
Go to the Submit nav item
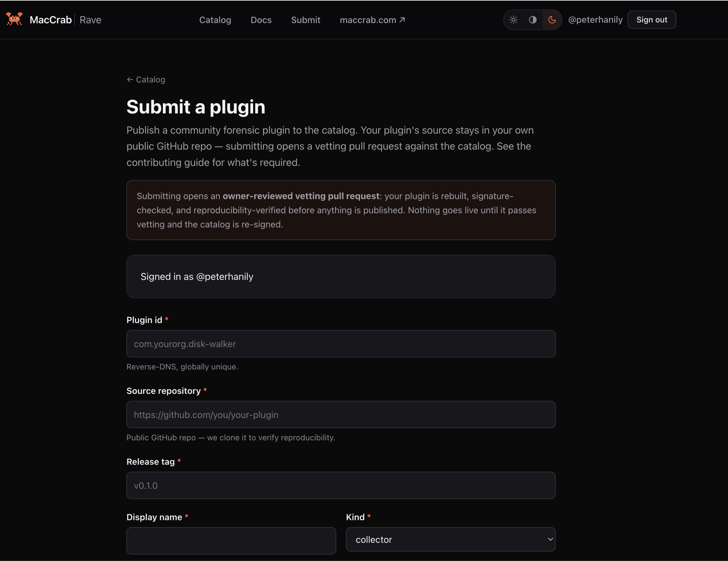[x=306, y=20]
